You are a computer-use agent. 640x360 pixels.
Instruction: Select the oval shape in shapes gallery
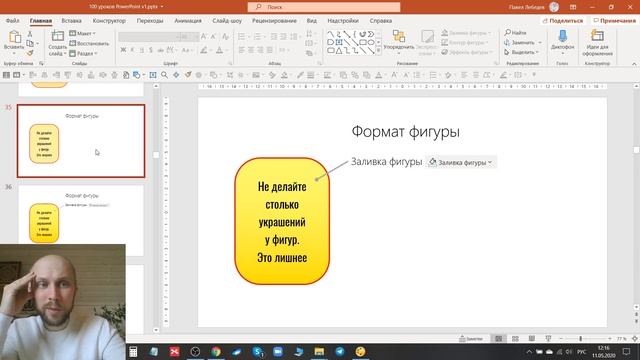click(x=371, y=42)
